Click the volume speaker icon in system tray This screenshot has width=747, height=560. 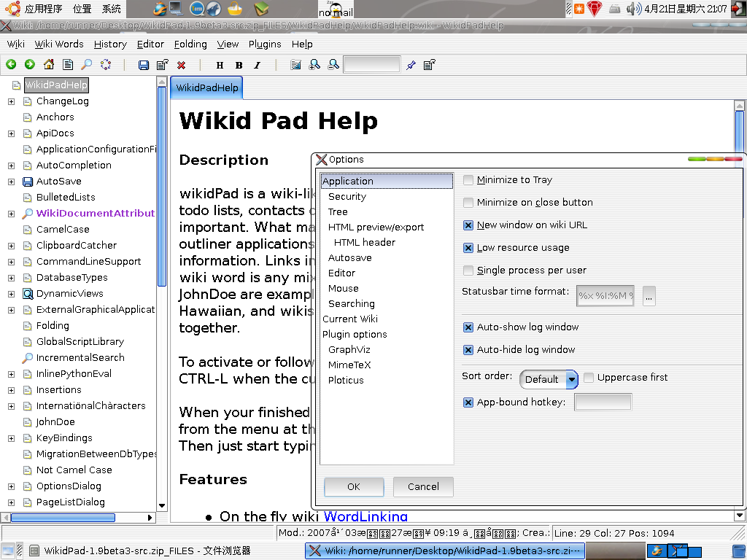[x=634, y=9]
